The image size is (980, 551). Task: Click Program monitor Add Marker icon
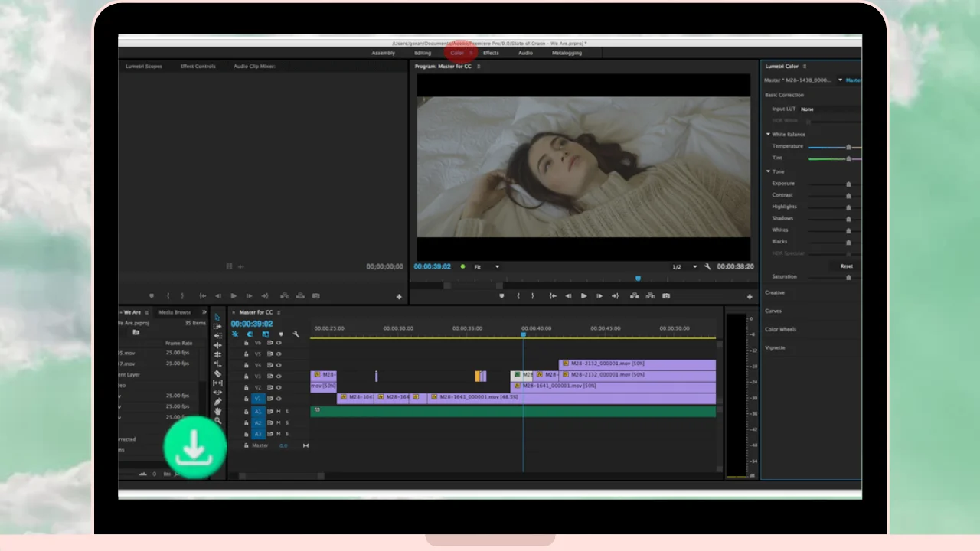pyautogui.click(x=501, y=296)
